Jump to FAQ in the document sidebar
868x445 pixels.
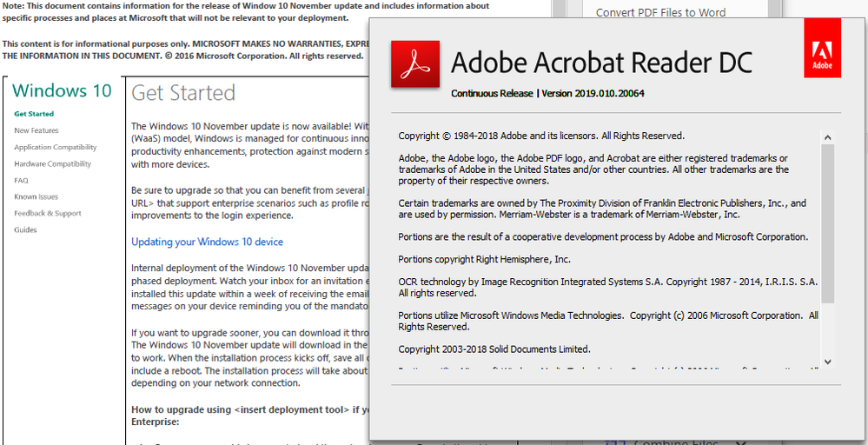(21, 181)
